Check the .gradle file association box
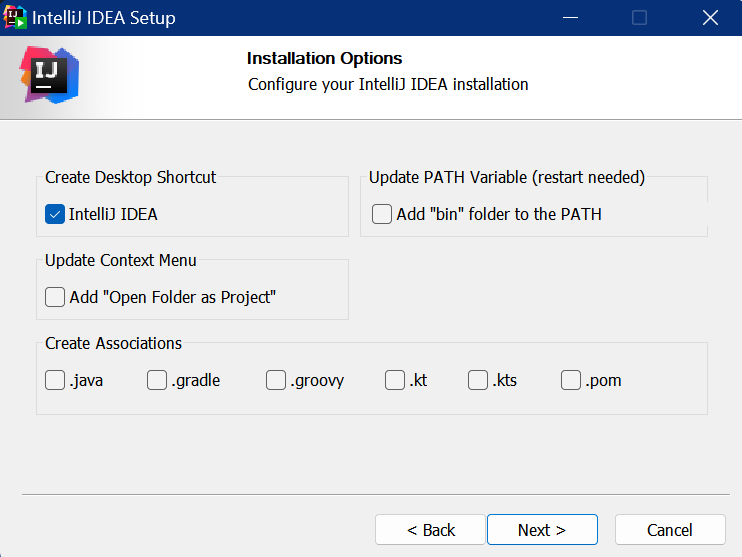The height and width of the screenshot is (557, 742). pos(157,380)
